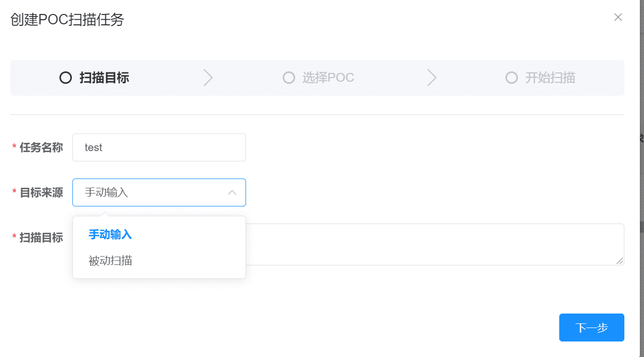Click the 任务名称 field label

pyautogui.click(x=41, y=147)
